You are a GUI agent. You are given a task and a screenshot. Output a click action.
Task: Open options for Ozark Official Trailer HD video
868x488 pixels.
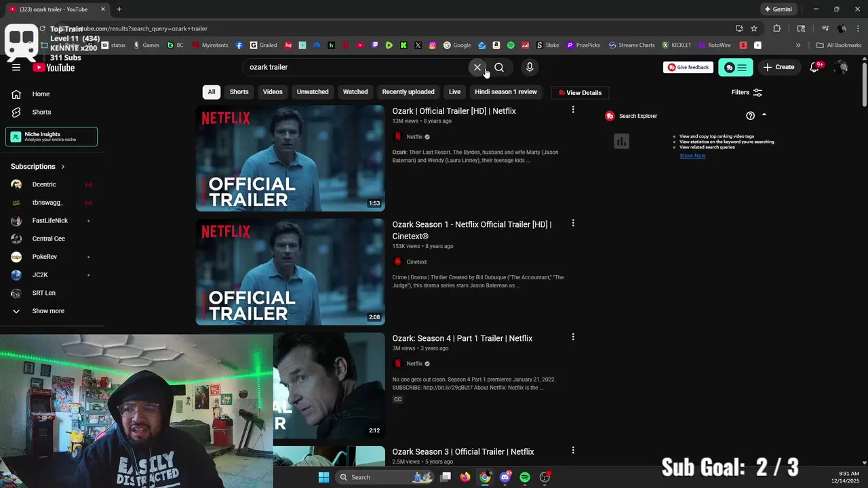coord(573,110)
